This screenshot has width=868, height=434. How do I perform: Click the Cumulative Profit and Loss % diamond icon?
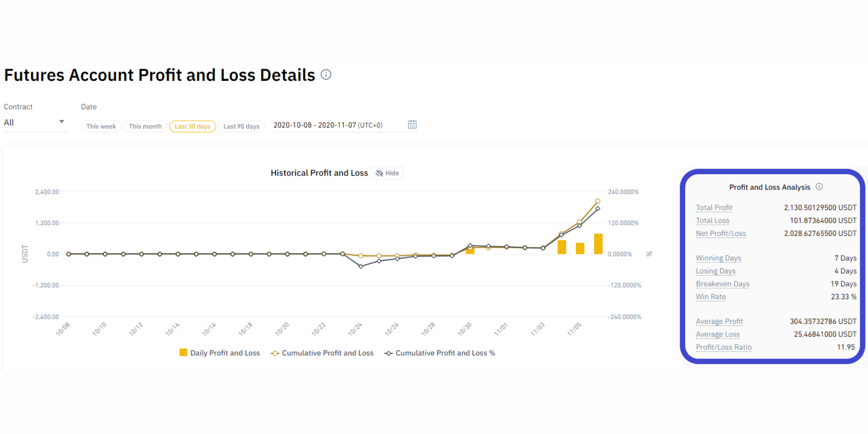point(389,353)
